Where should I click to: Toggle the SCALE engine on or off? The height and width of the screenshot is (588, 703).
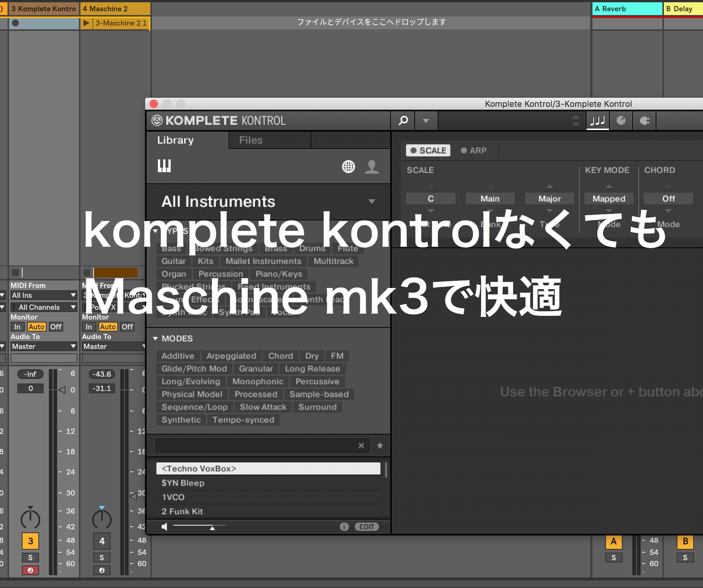tap(428, 150)
